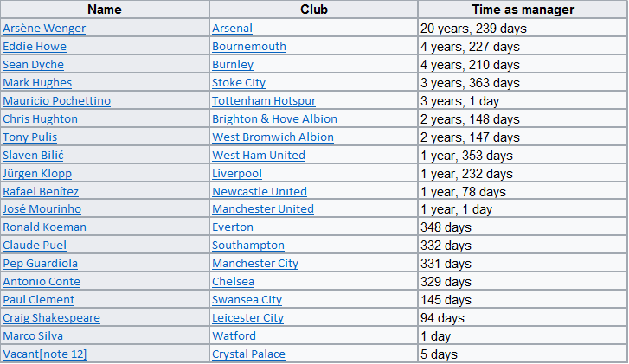This screenshot has height=364, width=629.
Task: Open the Arsène Wenger link
Action: (44, 29)
